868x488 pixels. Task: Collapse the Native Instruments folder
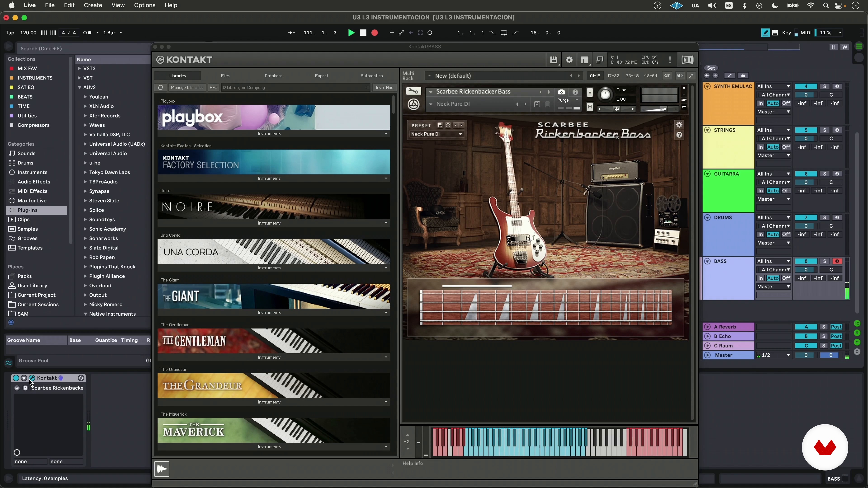(85, 314)
